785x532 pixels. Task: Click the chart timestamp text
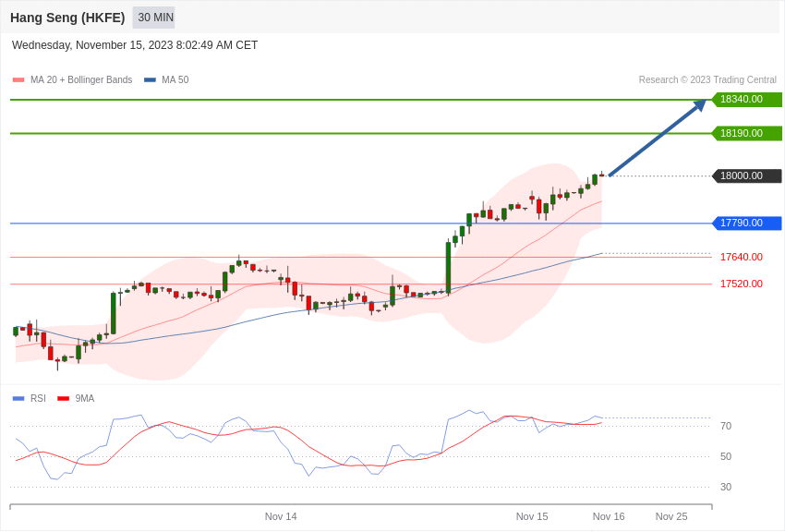pyautogui.click(x=135, y=45)
